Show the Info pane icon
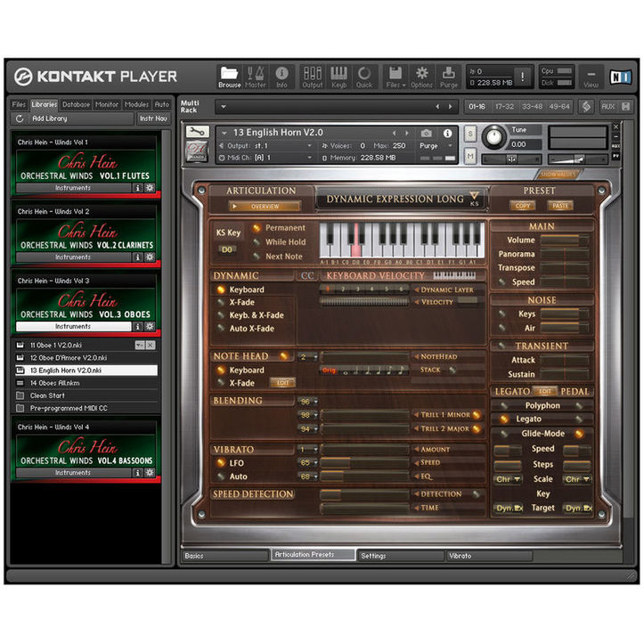Image resolution: width=644 pixels, height=644 pixels. 281,77
